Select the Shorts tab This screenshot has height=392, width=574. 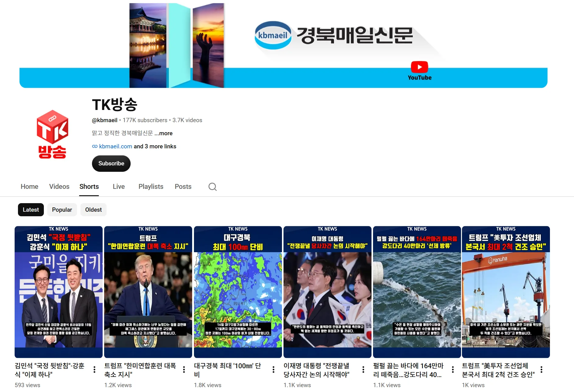coord(89,186)
